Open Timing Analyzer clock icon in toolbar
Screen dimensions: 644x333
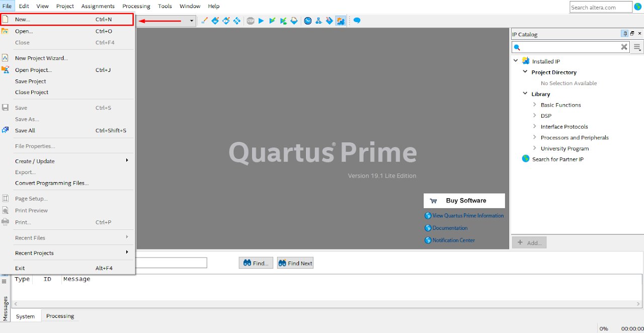click(307, 21)
